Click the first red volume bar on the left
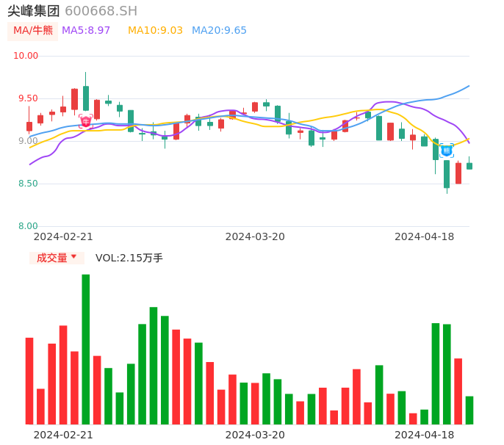 click(x=29, y=381)
